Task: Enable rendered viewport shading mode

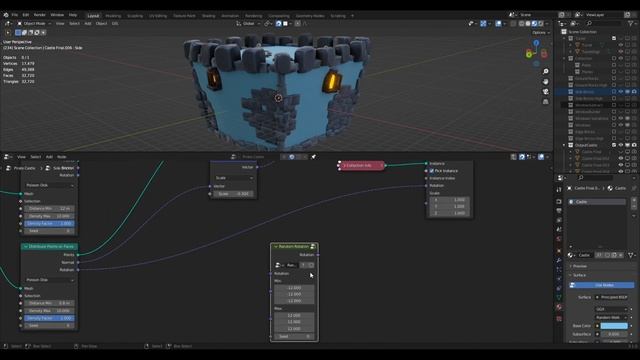Action: pos(541,24)
